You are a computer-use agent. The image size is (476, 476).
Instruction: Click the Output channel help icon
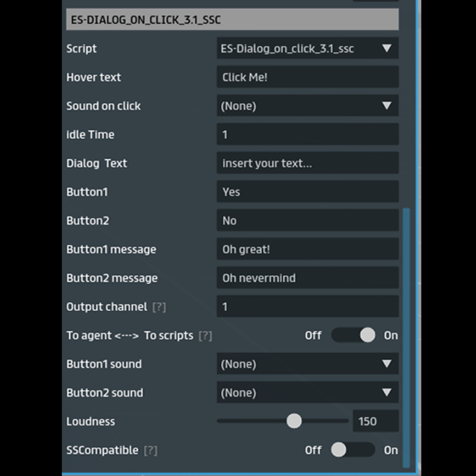[159, 307]
